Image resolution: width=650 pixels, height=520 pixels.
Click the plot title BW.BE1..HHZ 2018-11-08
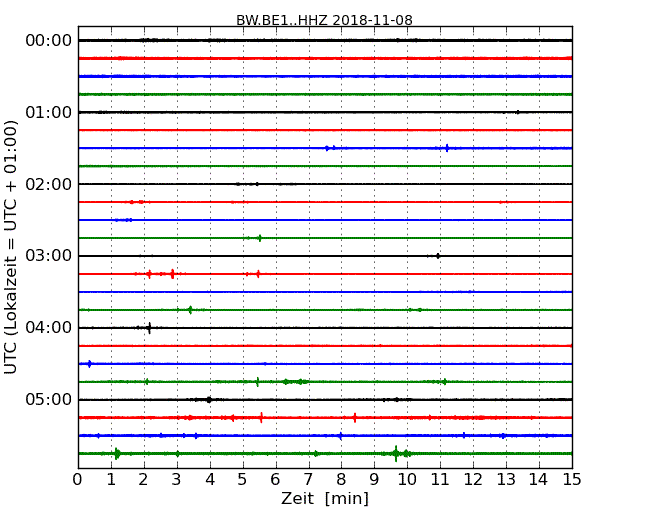[324, 20]
